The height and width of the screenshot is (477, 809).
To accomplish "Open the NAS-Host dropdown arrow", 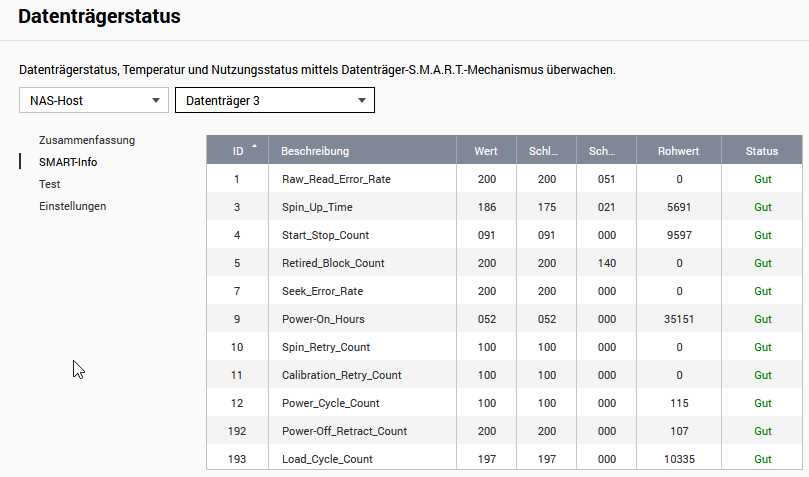I will click(x=155, y=101).
